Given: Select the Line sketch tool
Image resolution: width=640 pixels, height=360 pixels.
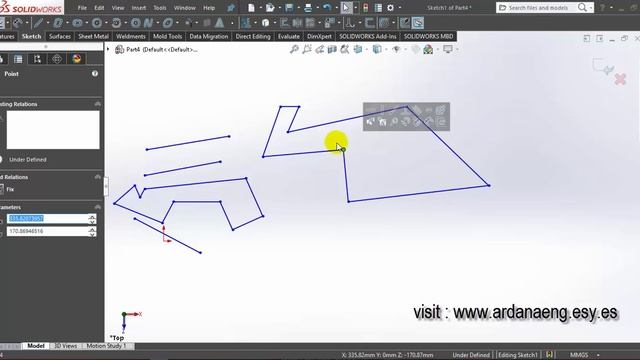Looking at the screenshot, I should (x=38, y=23).
